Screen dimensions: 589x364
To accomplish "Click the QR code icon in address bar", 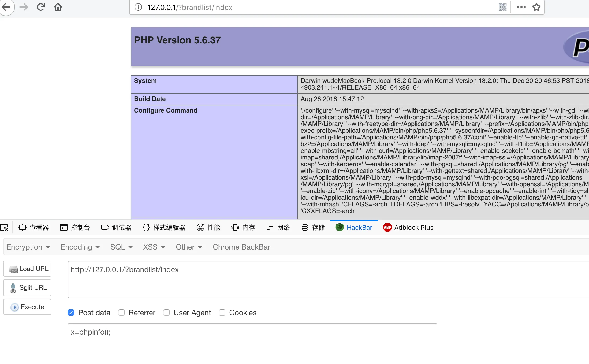I will click(x=502, y=7).
